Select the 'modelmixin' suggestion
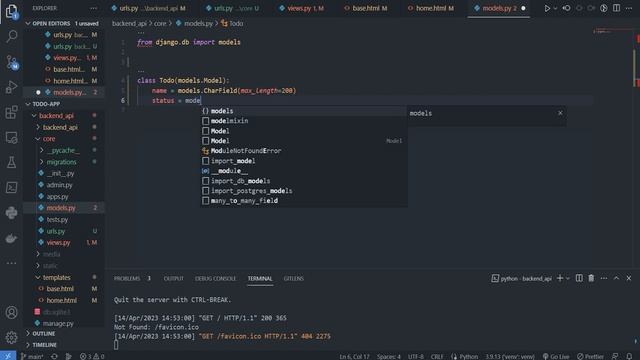 [303, 121]
